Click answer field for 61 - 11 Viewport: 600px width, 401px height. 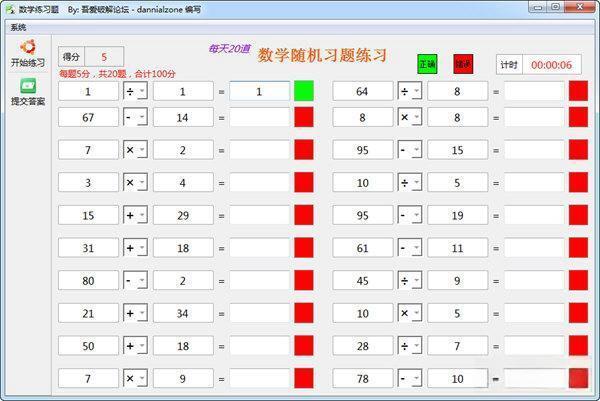534,248
